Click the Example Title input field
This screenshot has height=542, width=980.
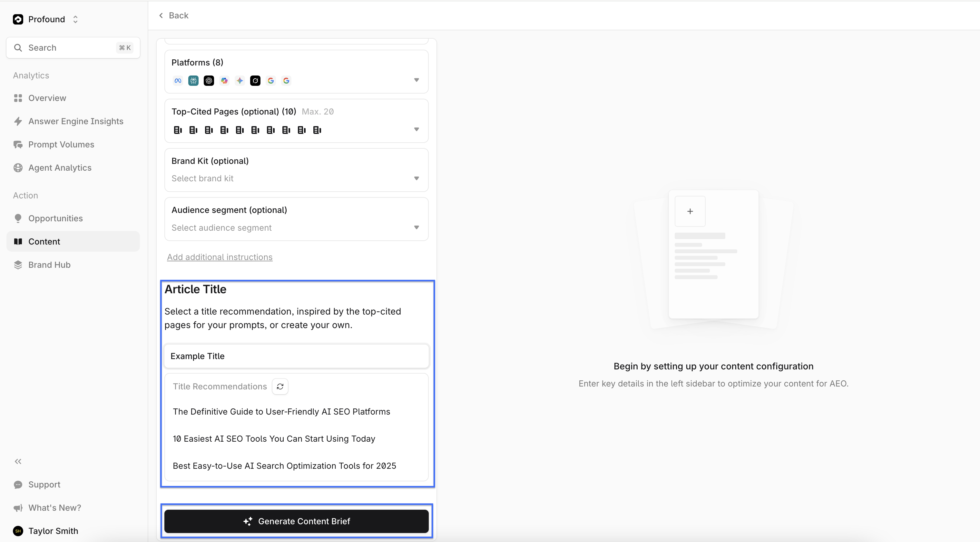(296, 356)
